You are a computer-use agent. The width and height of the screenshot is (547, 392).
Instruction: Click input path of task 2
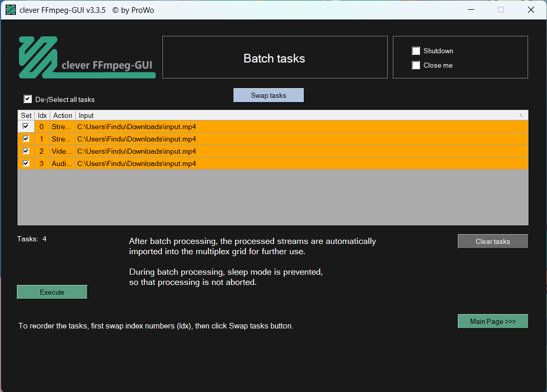click(x=302, y=151)
